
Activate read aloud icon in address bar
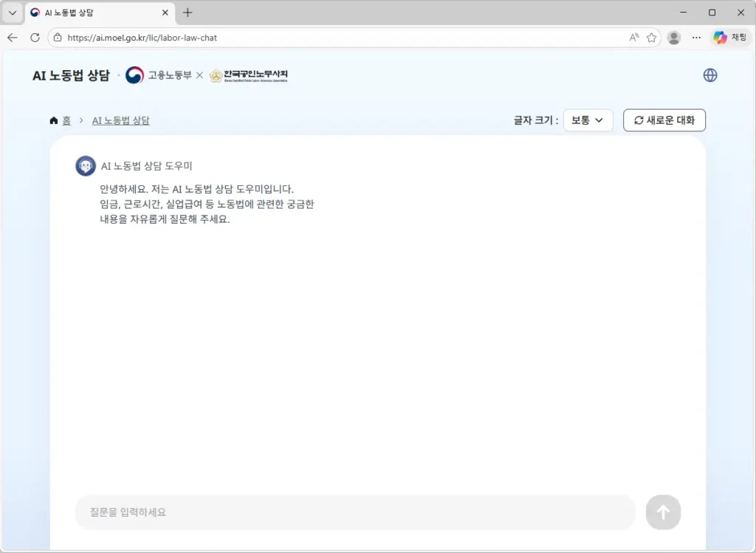633,37
